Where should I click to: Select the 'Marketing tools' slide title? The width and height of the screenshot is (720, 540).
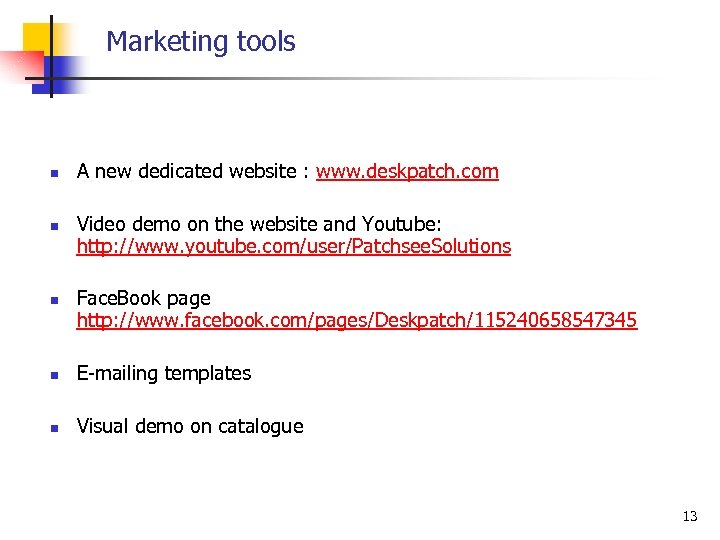pyautogui.click(x=201, y=42)
